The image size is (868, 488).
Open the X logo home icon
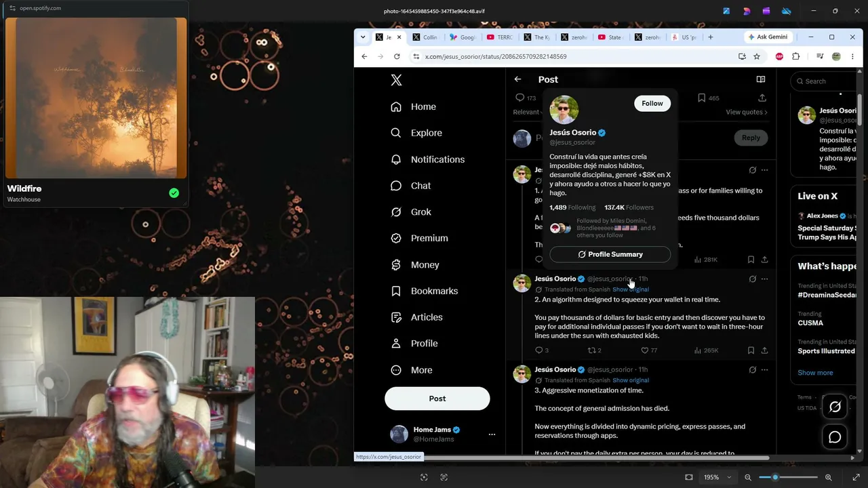tap(397, 80)
